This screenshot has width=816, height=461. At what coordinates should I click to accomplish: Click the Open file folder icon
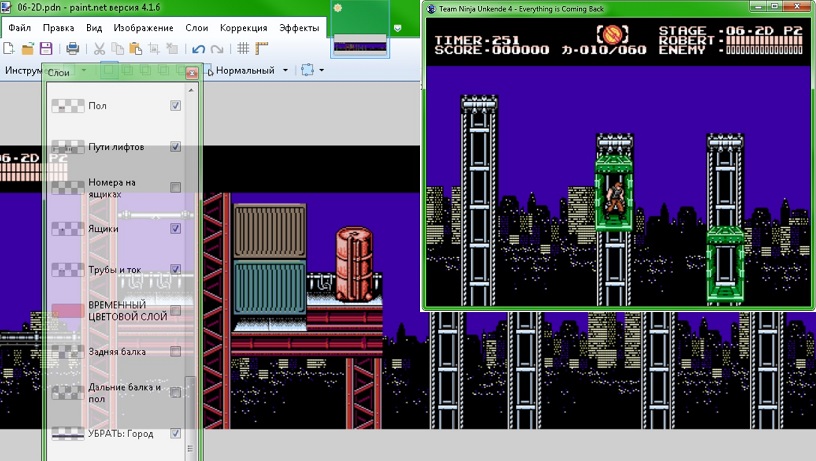[x=28, y=49]
